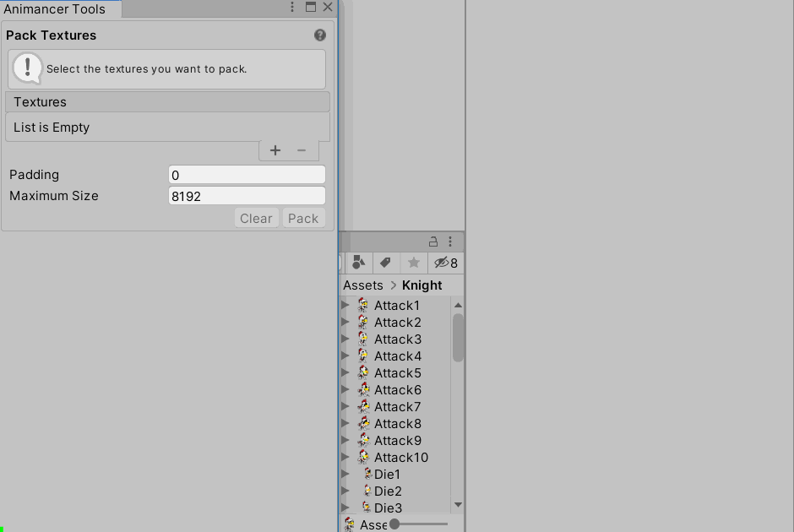794x532 pixels.
Task: Select the Attack9 texture icon
Action: point(363,440)
